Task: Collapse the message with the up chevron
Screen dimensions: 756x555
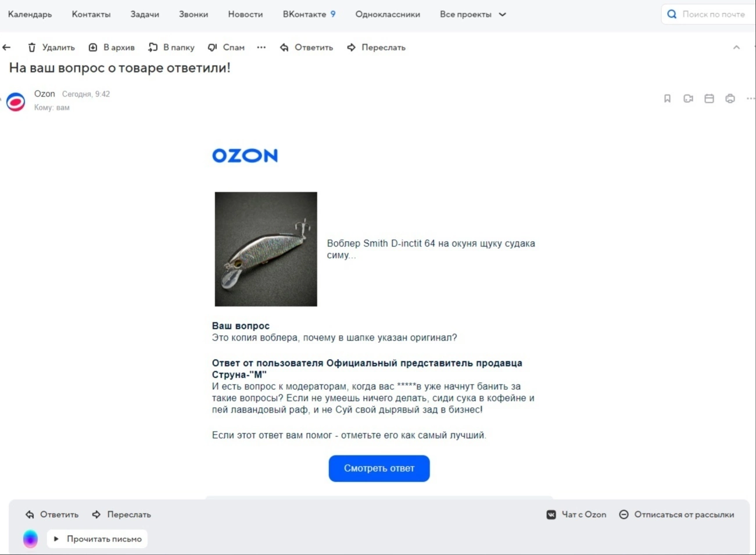Action: click(x=736, y=48)
